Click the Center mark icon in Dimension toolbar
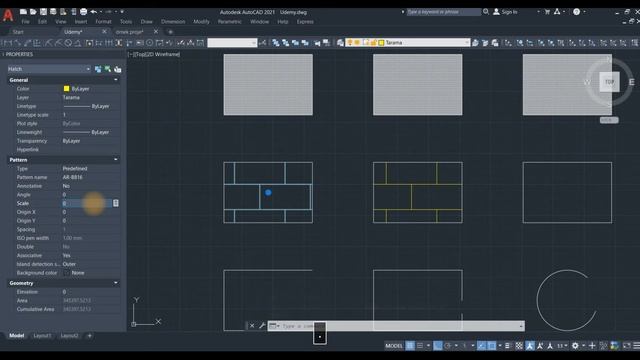Screen dimensions: 640x360 click(149, 42)
